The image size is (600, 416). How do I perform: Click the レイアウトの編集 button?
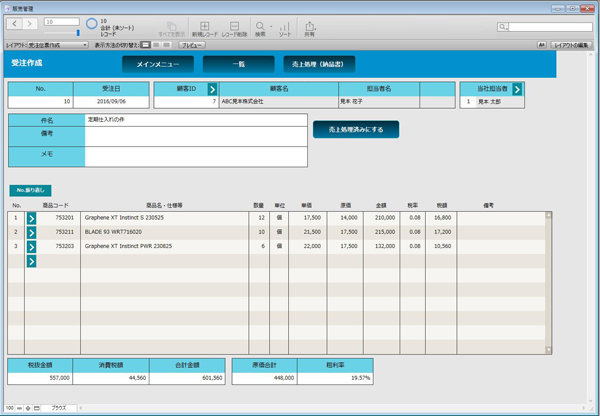571,45
